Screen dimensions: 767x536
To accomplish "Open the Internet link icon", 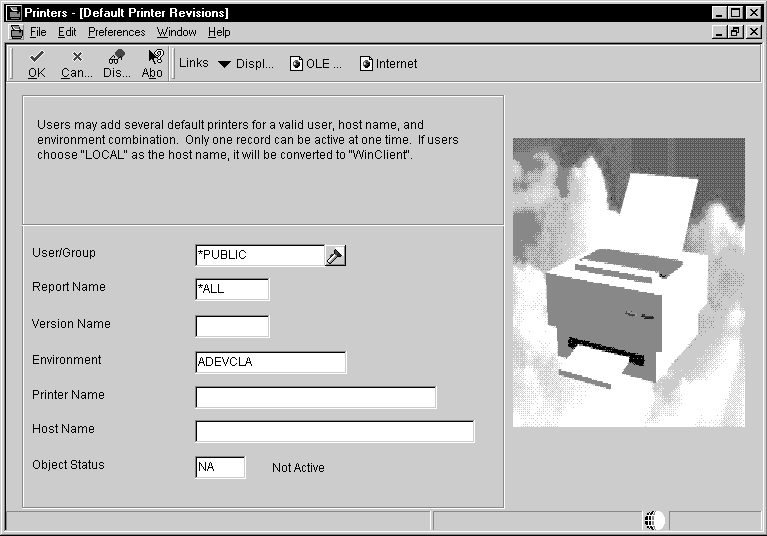I will [x=366, y=64].
